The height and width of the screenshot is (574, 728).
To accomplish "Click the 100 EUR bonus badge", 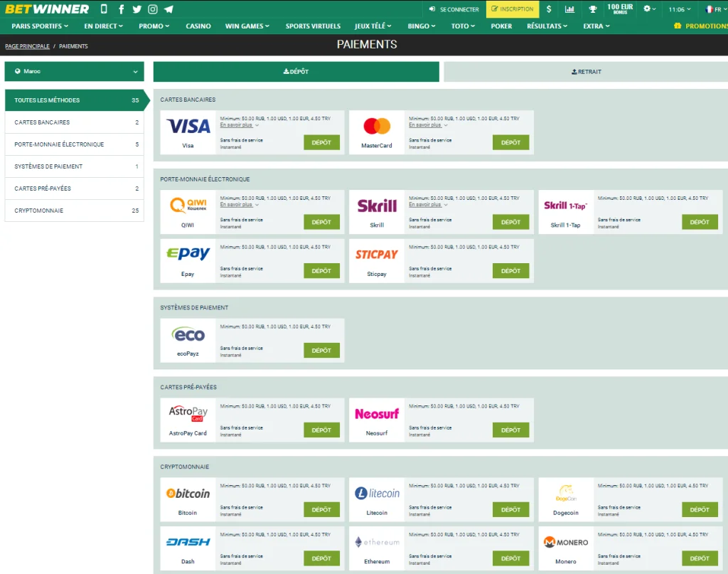I will pos(620,9).
